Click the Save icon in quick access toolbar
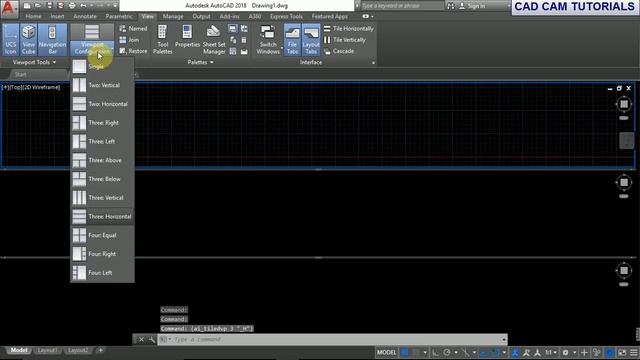Image resolution: width=640 pixels, height=360 pixels. click(x=50, y=6)
